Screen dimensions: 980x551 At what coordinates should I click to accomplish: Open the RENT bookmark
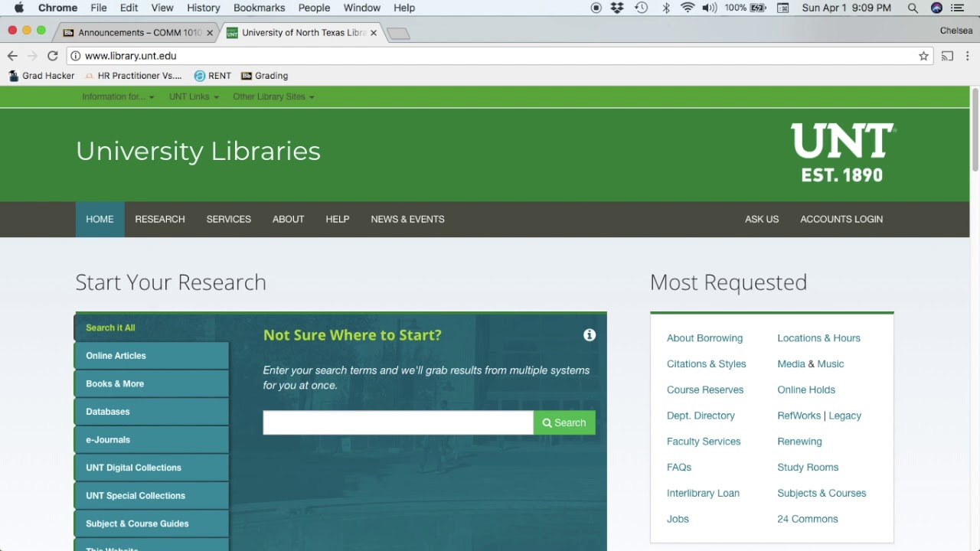click(x=212, y=76)
